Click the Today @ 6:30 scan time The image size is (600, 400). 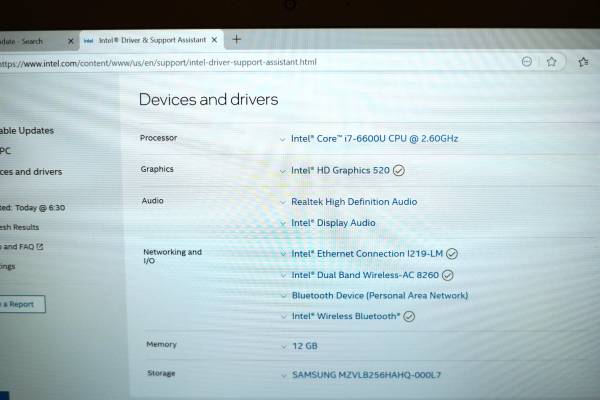click(x=40, y=208)
